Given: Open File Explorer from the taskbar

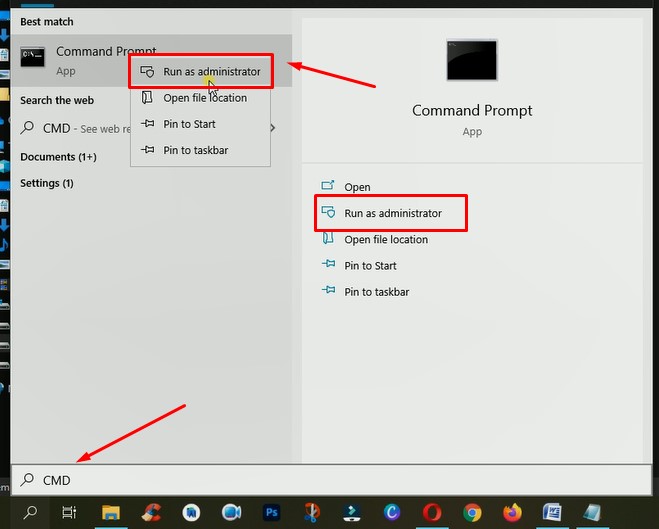Looking at the screenshot, I should [111, 513].
